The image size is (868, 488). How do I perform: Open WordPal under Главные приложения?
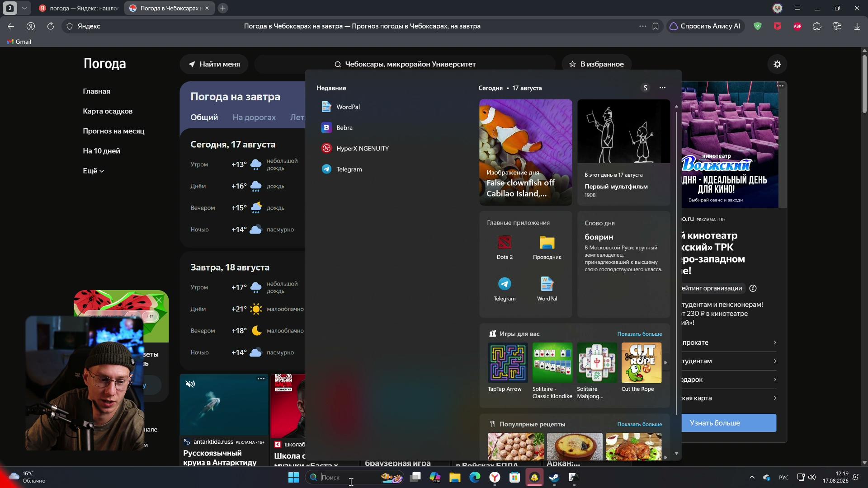coord(547,289)
